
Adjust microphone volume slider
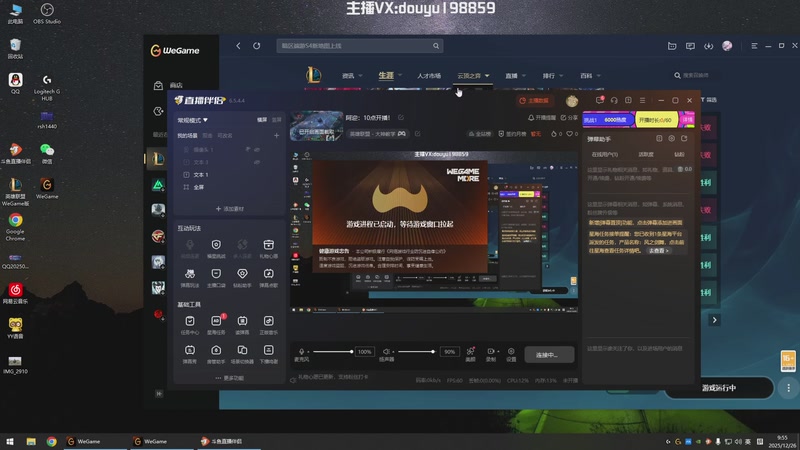(333, 352)
